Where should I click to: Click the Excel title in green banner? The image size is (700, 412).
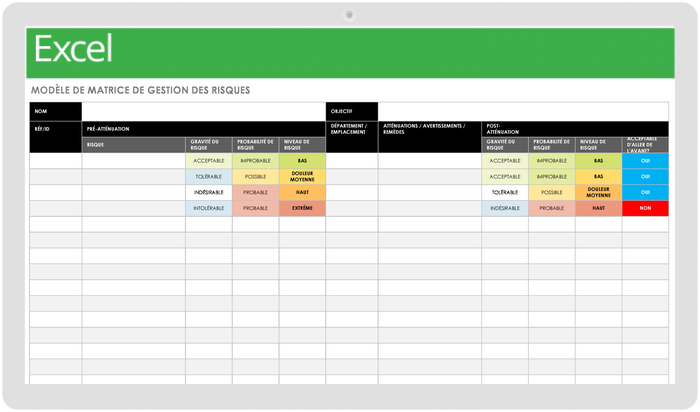point(73,49)
